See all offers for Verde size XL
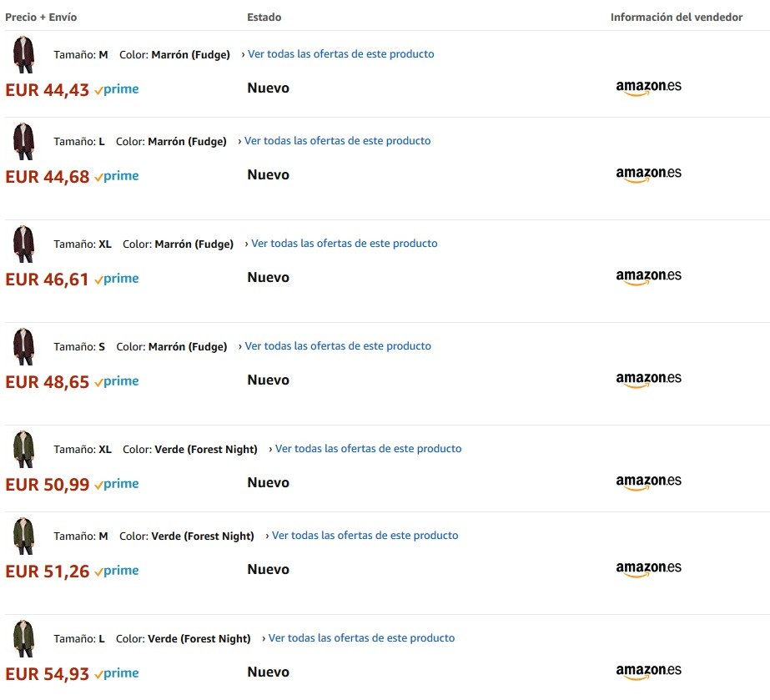Viewport: 770px width, 700px height. (x=368, y=449)
